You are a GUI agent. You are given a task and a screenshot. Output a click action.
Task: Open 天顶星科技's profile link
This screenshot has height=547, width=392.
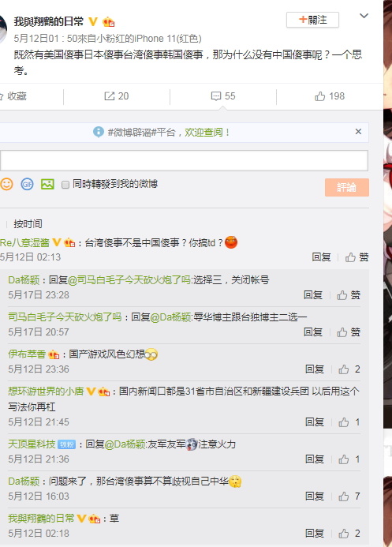(32, 444)
